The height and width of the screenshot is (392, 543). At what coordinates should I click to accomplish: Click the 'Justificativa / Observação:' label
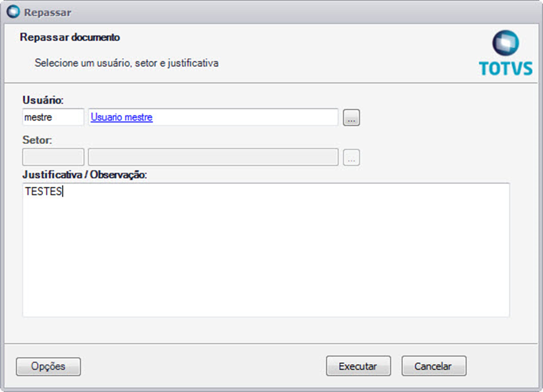coord(85,175)
